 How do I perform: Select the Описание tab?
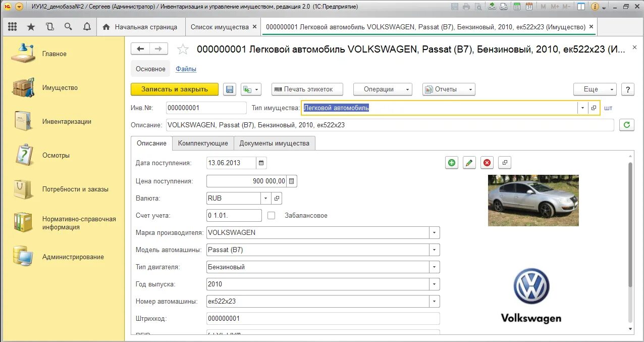[151, 143]
